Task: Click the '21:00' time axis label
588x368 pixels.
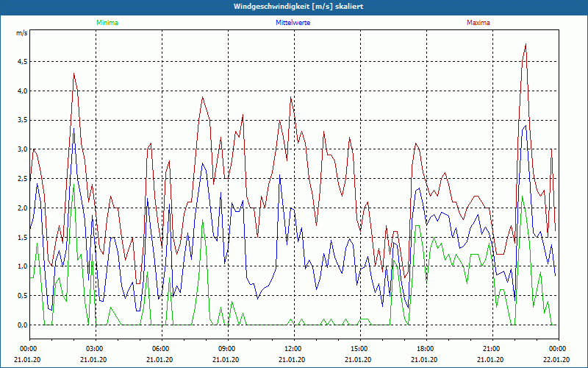Action: (491, 349)
